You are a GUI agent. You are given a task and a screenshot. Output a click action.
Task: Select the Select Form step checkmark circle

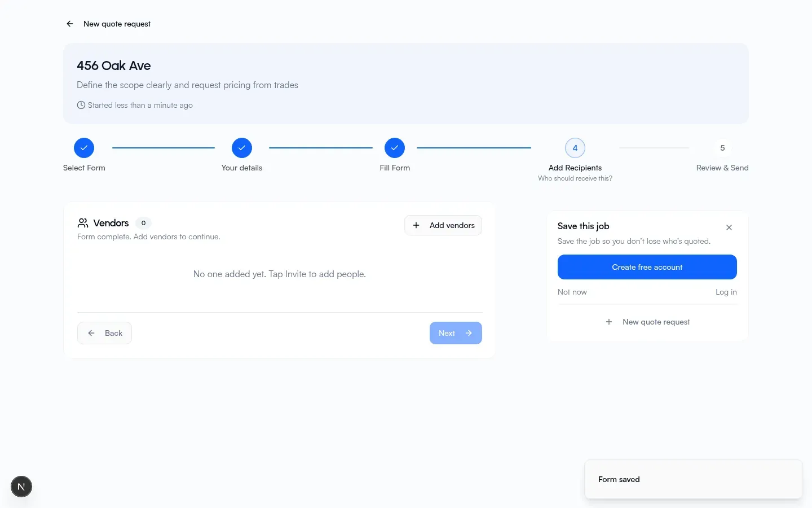[84, 148]
